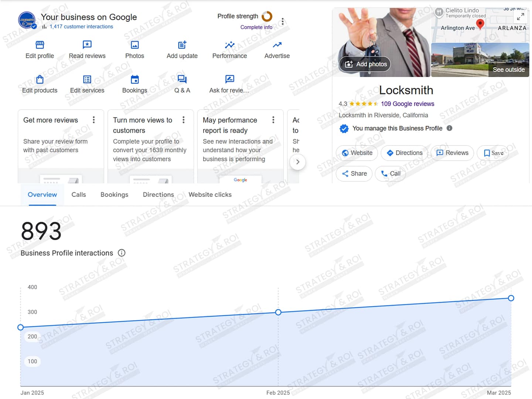This screenshot has width=532, height=399.
Task: Click the Add update icon
Action: click(182, 45)
